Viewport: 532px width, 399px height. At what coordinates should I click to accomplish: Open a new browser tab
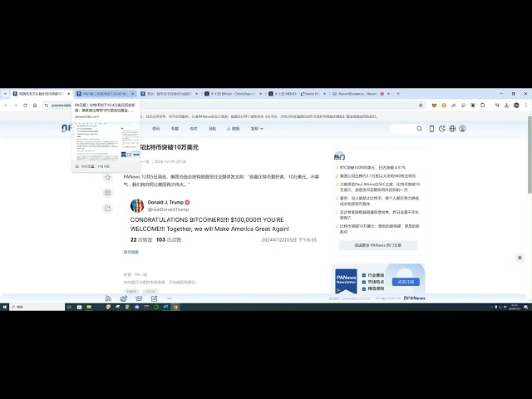click(x=398, y=94)
